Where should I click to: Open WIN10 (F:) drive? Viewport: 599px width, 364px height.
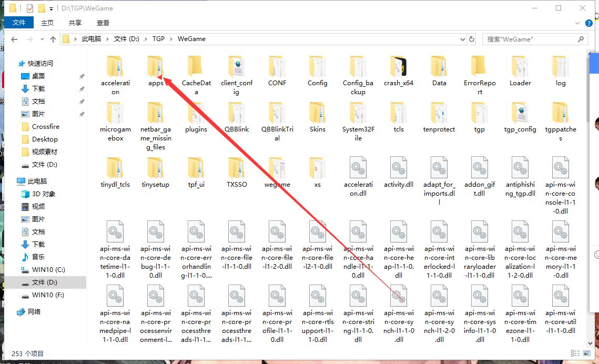coord(48,295)
